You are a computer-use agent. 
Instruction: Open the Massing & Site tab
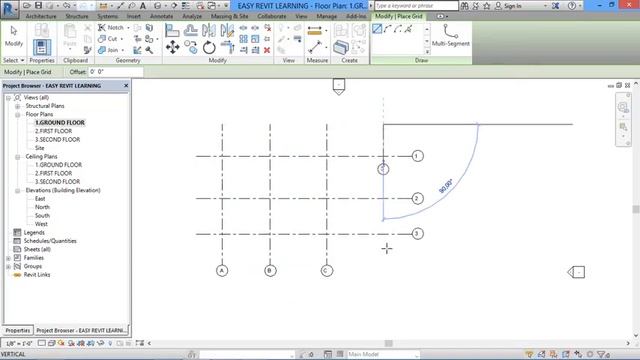pyautogui.click(x=229, y=16)
